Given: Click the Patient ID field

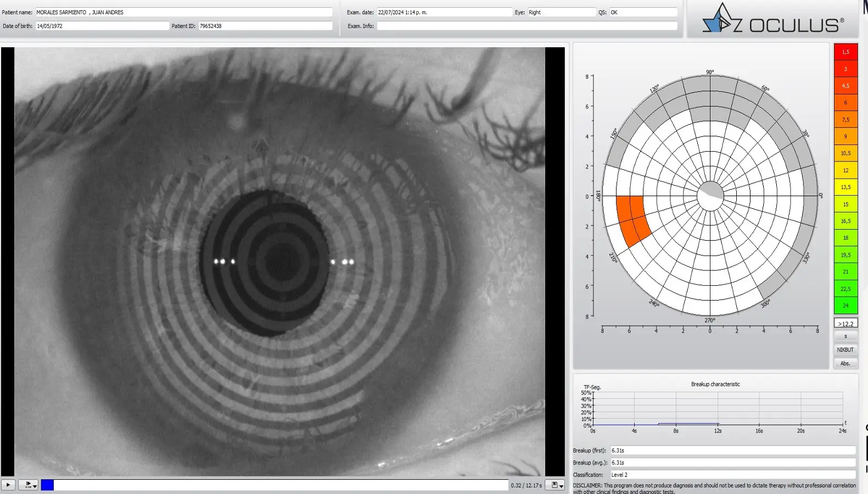Looking at the screenshot, I should click(265, 26).
